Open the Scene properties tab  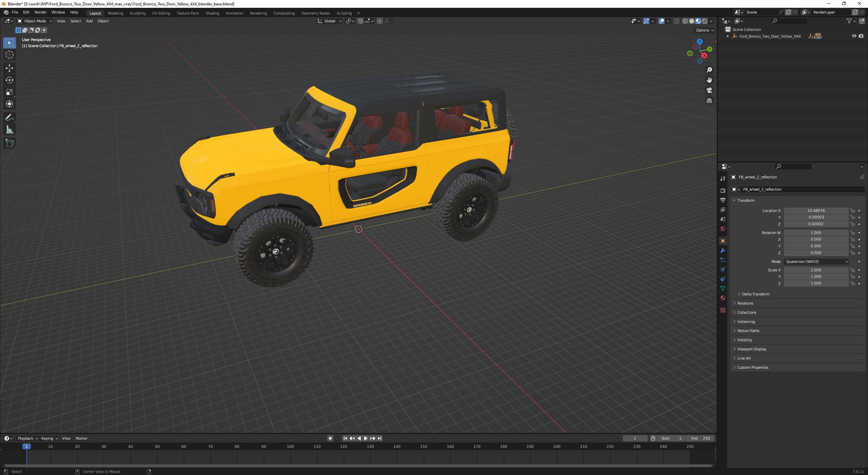click(723, 219)
